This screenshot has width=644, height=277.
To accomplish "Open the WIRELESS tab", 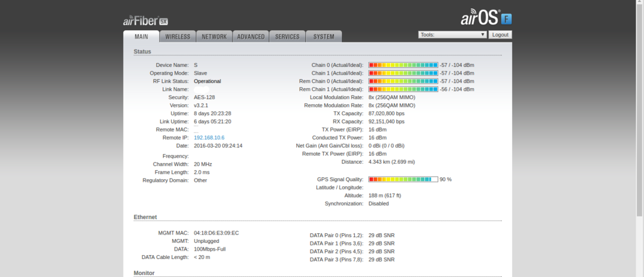I will (178, 37).
